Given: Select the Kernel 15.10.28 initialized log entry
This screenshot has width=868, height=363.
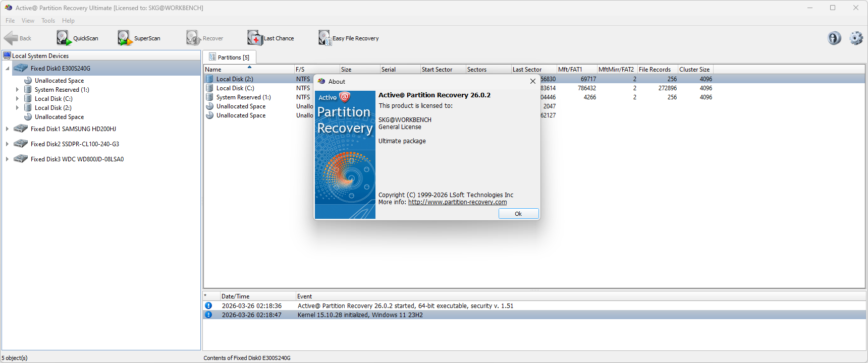Looking at the screenshot, I should click(534, 315).
